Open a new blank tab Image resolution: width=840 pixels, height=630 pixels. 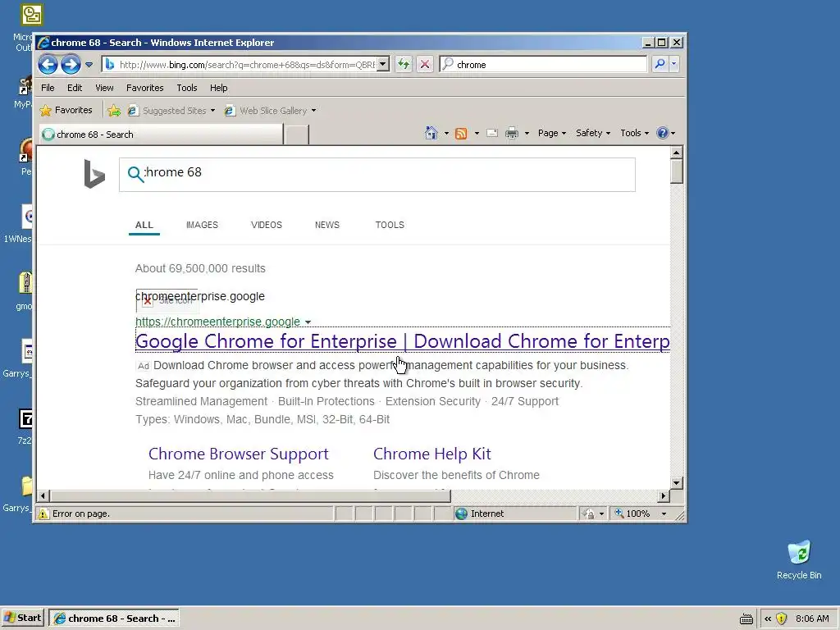click(296, 135)
